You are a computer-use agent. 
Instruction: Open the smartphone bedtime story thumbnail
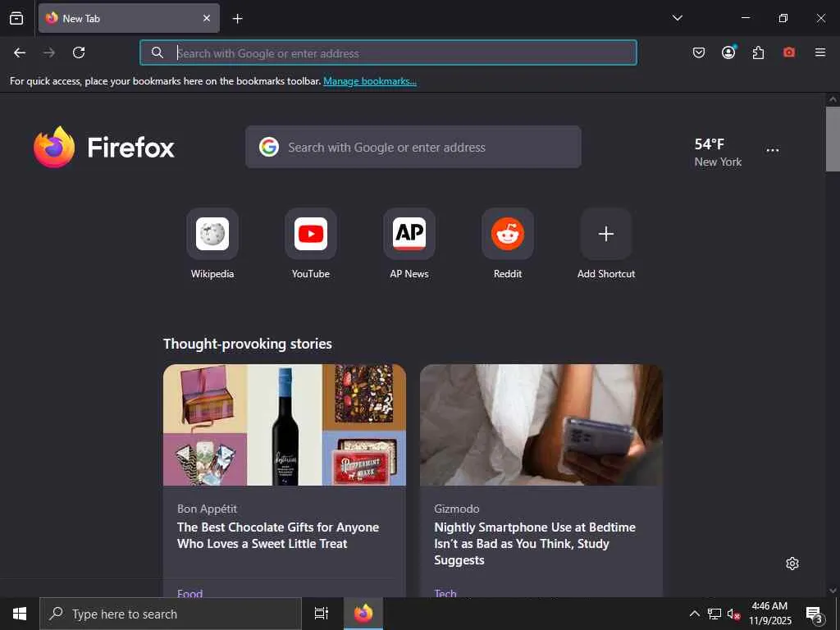tap(541, 425)
